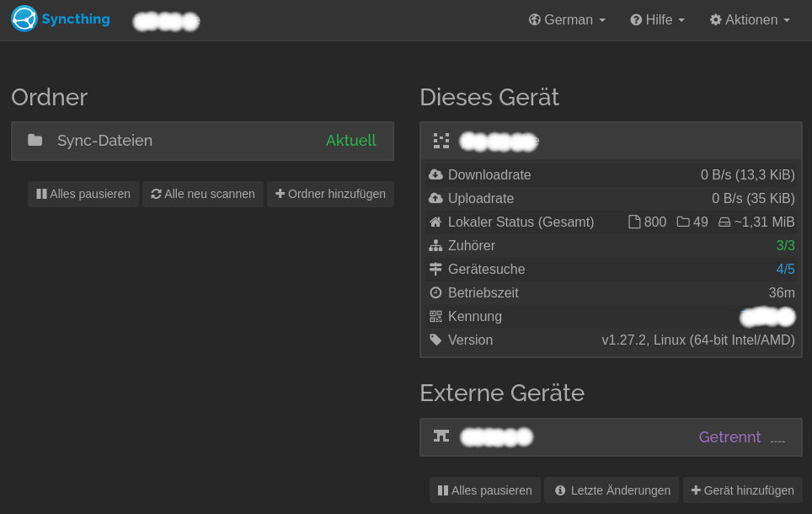Click the 3/3 Zuhörer status link
Screen dimensions: 812x514
pos(785,246)
